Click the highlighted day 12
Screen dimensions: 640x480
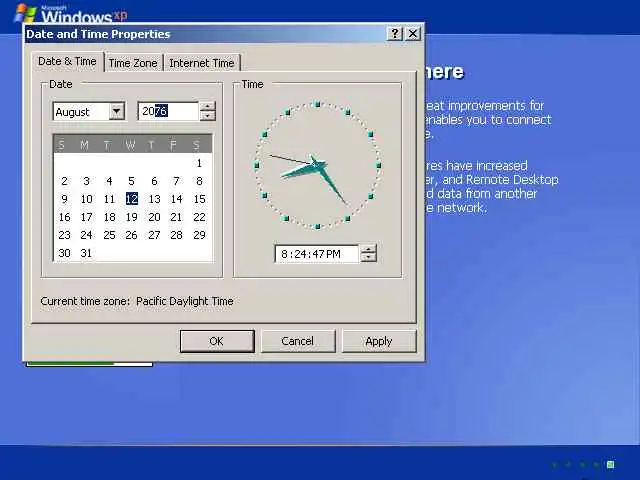click(x=131, y=199)
